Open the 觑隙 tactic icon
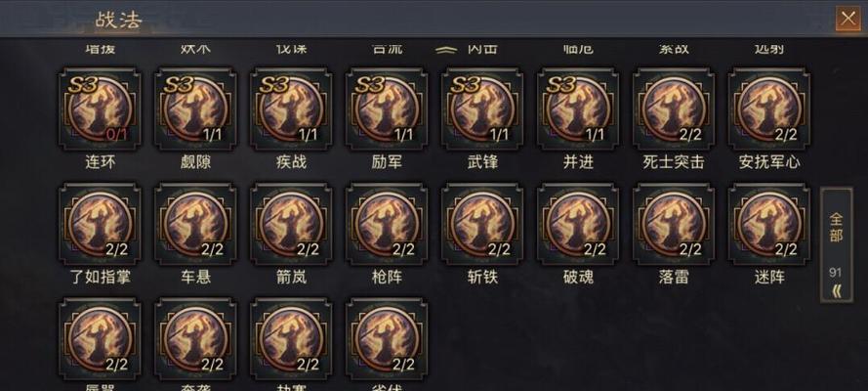 point(195,109)
